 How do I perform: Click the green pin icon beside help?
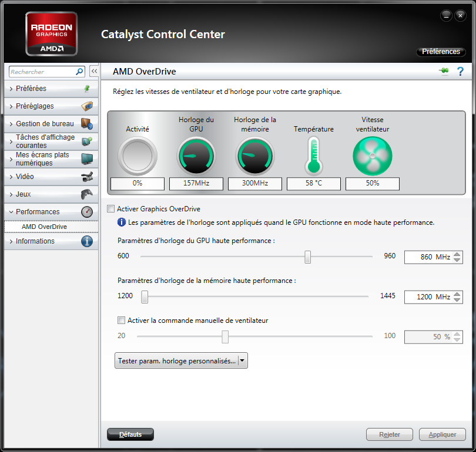pos(444,72)
